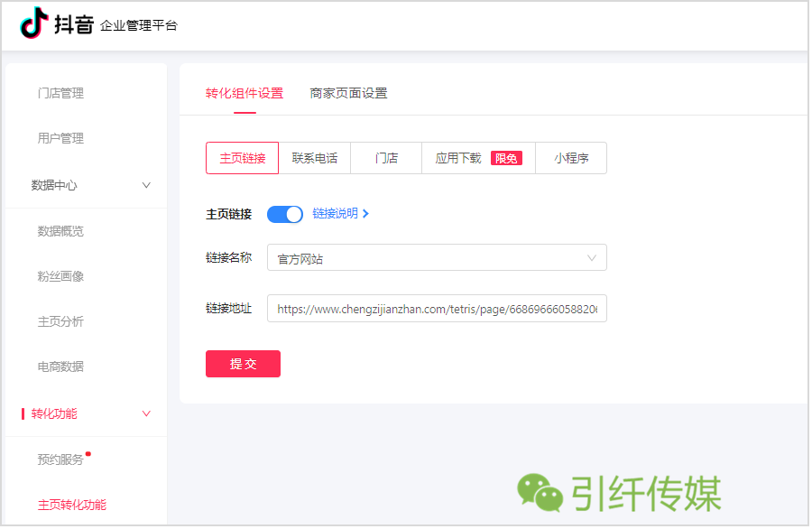Click the 提交 submit button
812x529 pixels.
click(x=244, y=365)
